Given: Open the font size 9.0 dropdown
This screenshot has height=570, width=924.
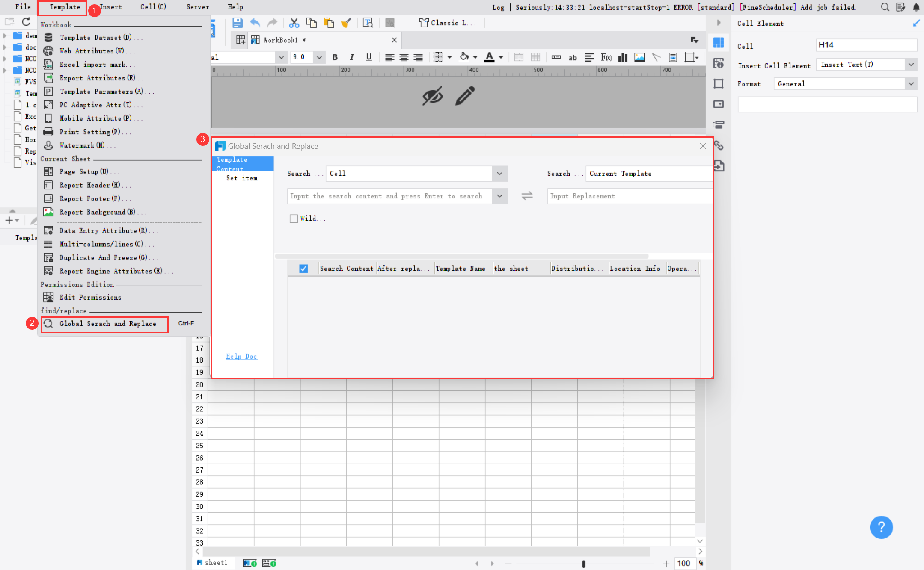Looking at the screenshot, I should 319,57.
